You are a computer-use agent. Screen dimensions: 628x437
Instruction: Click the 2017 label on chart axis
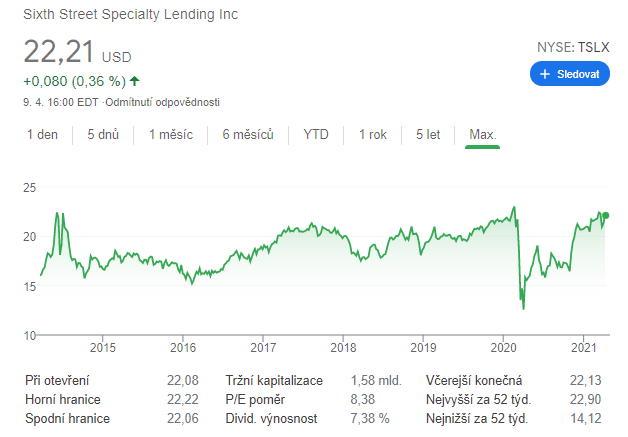tap(263, 348)
